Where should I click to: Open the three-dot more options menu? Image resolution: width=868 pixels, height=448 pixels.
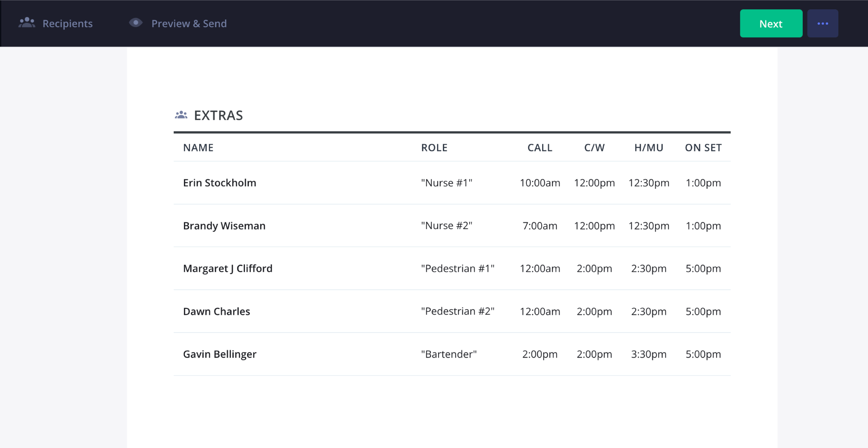(822, 24)
